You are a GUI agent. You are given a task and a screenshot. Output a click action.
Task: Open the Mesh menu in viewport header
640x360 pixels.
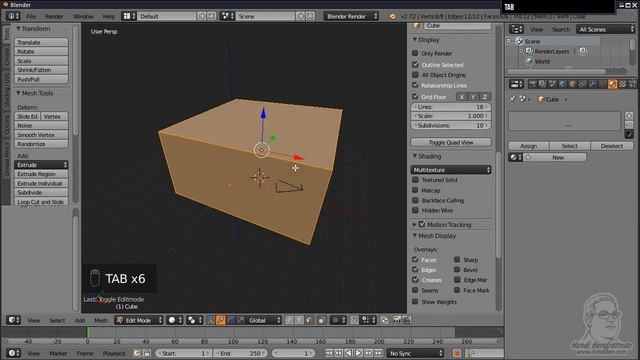click(x=101, y=320)
